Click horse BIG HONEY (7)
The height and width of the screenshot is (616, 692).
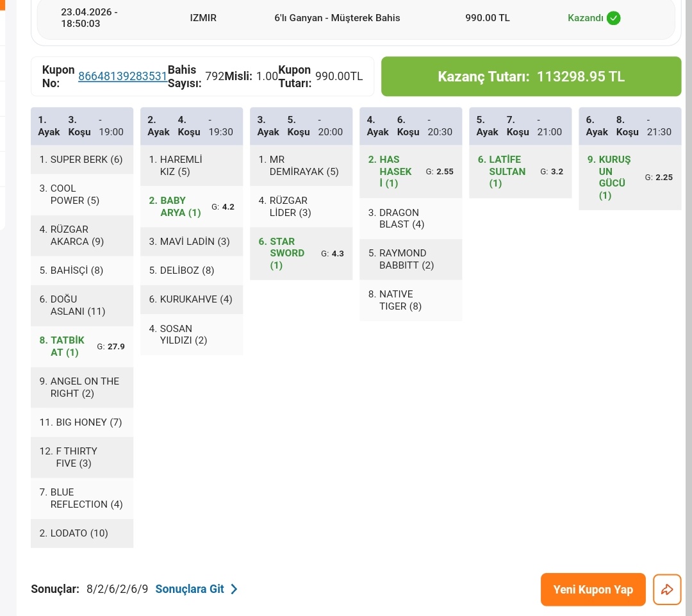tap(82, 422)
